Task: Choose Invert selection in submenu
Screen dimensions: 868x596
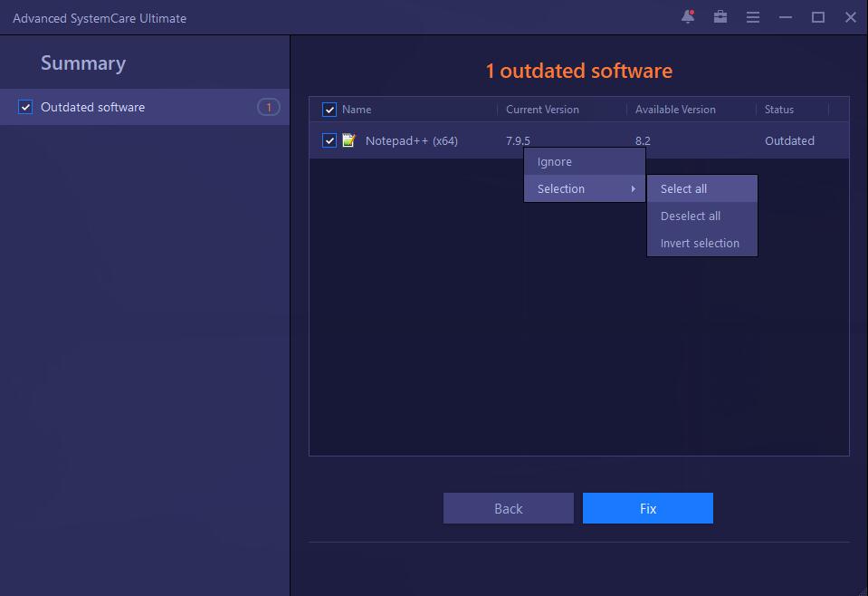Action: click(702, 243)
